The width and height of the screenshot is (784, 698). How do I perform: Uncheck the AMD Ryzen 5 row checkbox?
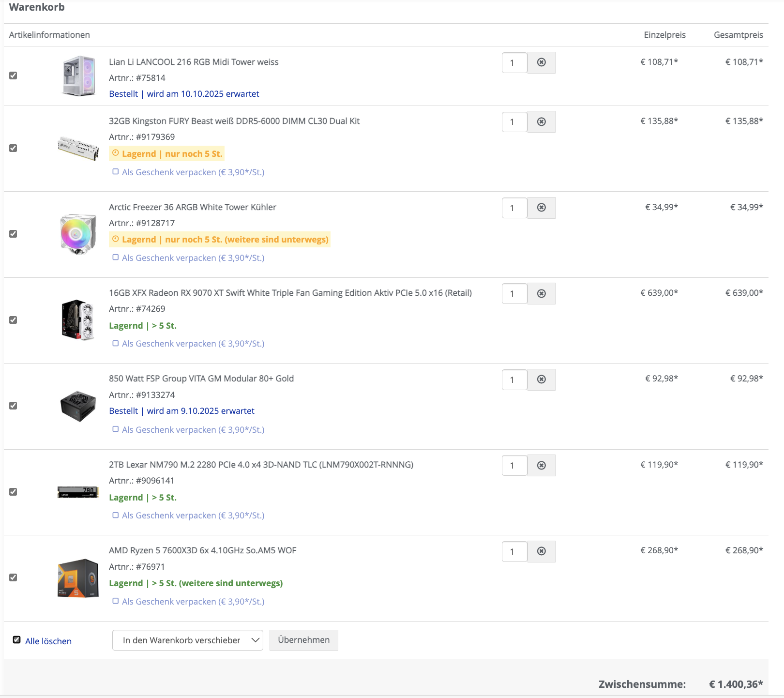point(13,577)
